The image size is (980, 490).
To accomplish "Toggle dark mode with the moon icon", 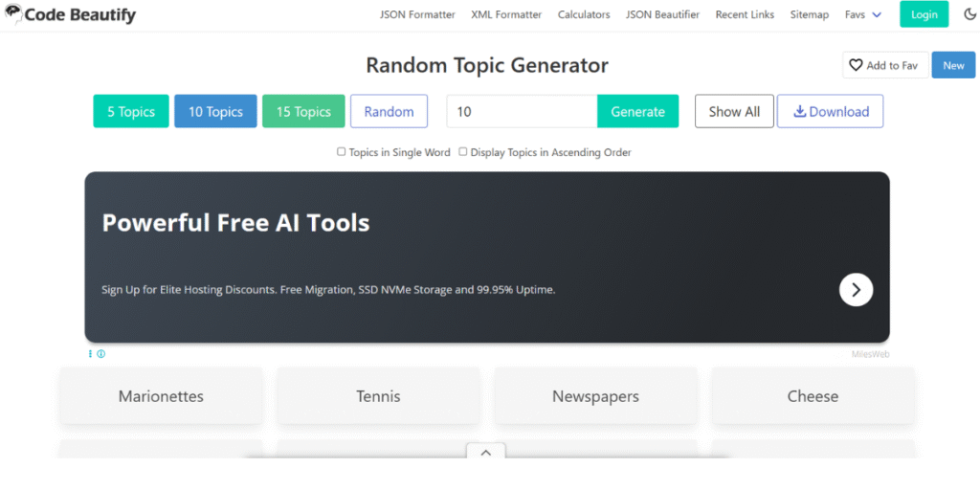I will [x=969, y=14].
